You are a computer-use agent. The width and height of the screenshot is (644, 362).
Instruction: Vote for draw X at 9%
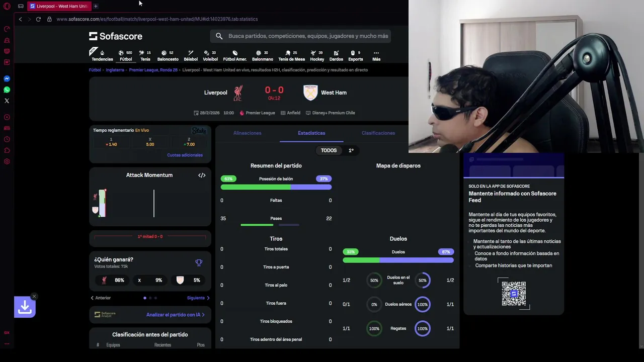150,280
